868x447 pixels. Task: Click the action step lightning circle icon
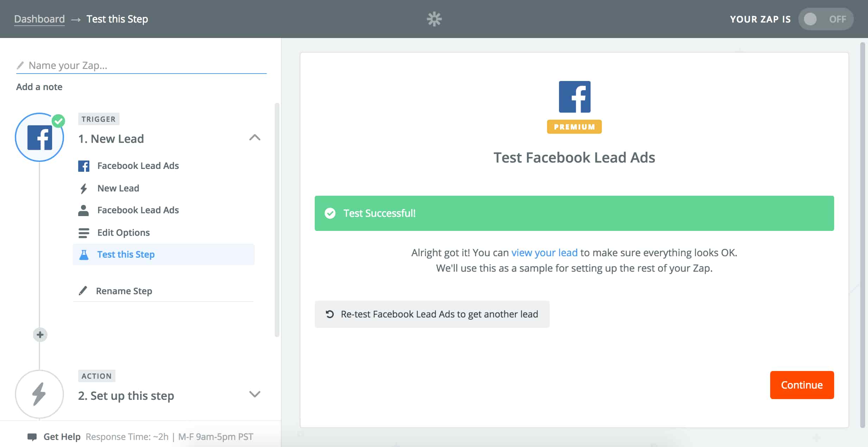tap(39, 394)
